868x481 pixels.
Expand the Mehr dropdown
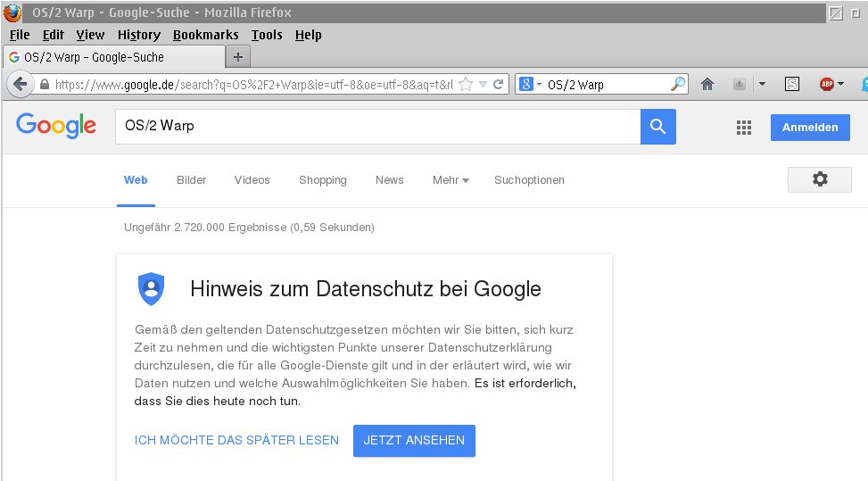click(x=451, y=180)
